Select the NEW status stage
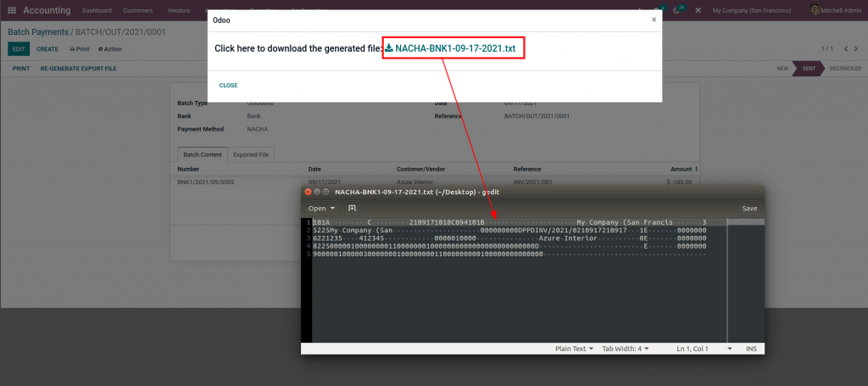Image resolution: width=868 pixels, height=386 pixels. 782,69
